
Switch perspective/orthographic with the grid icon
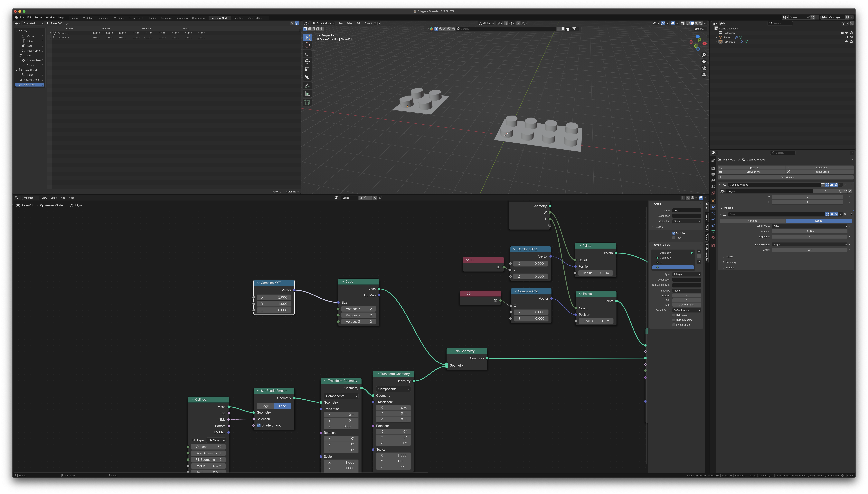704,75
